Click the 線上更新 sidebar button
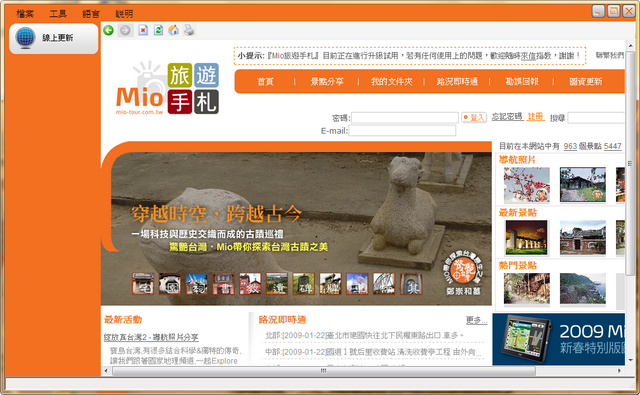 click(53, 38)
